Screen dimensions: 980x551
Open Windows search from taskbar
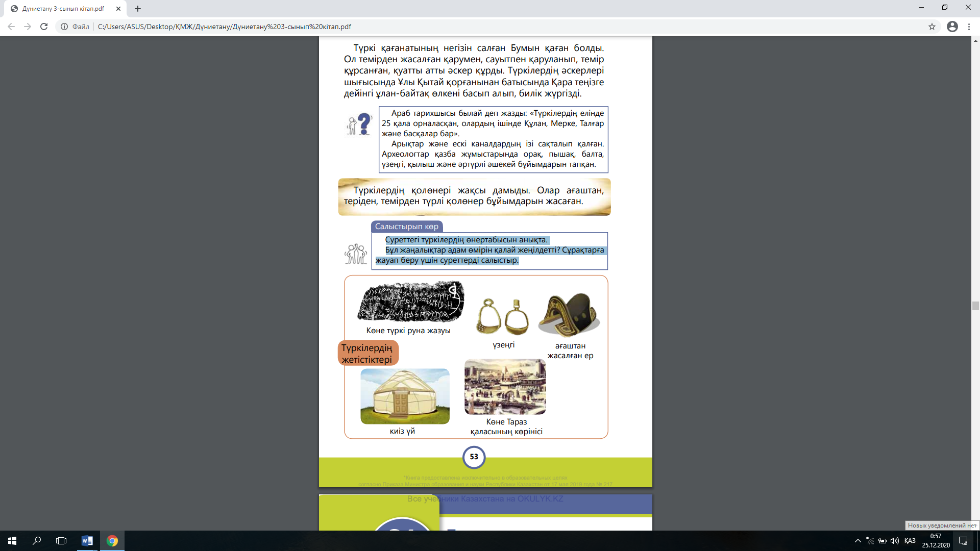pos(37,541)
